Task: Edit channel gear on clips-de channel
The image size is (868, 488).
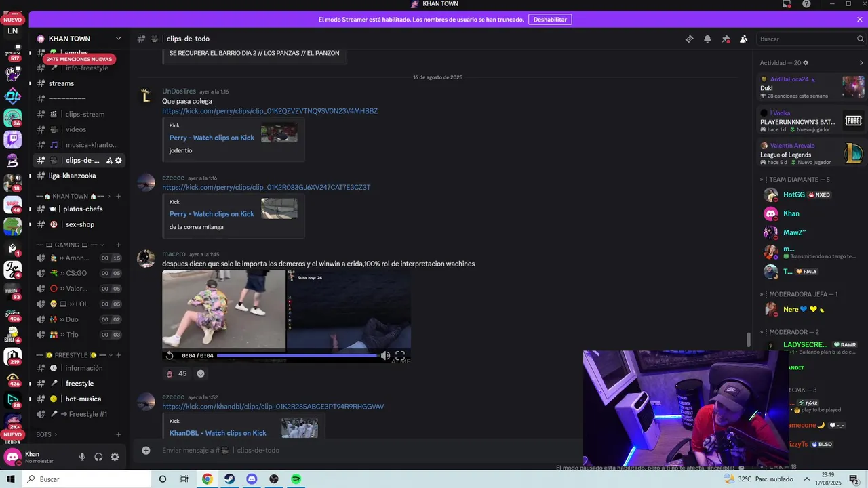Action: pyautogui.click(x=119, y=161)
